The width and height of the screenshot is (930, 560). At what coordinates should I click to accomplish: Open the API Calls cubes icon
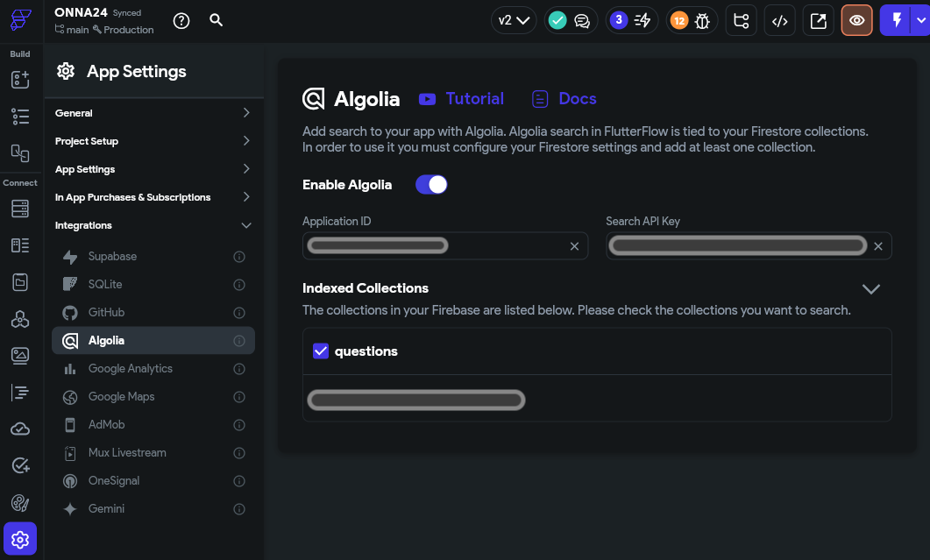tap(20, 319)
